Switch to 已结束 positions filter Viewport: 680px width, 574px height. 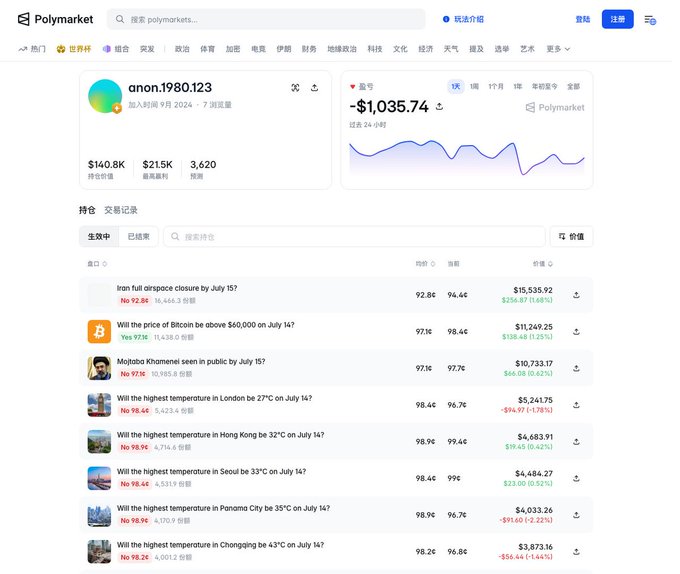138,236
